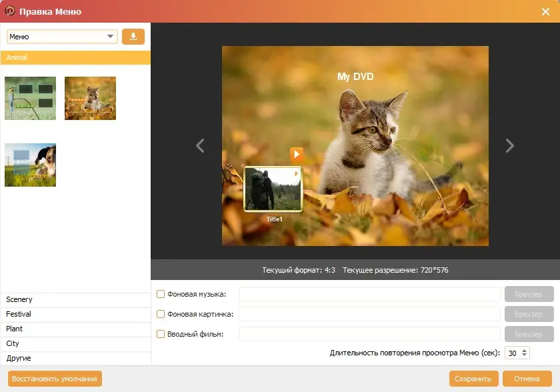Click the right arrow to view next template
The image size is (560, 392).
509,145
